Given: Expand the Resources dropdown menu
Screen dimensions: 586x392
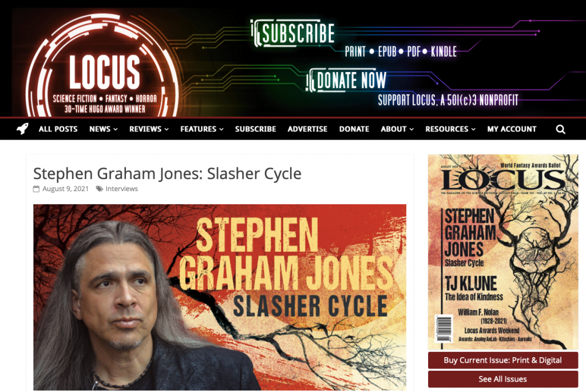Looking at the screenshot, I should tap(450, 129).
